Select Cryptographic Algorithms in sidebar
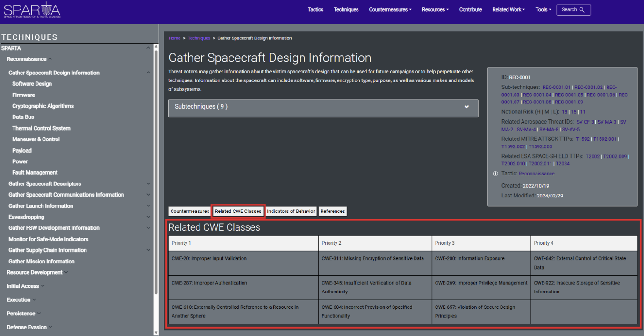The width and height of the screenshot is (644, 336). click(43, 106)
